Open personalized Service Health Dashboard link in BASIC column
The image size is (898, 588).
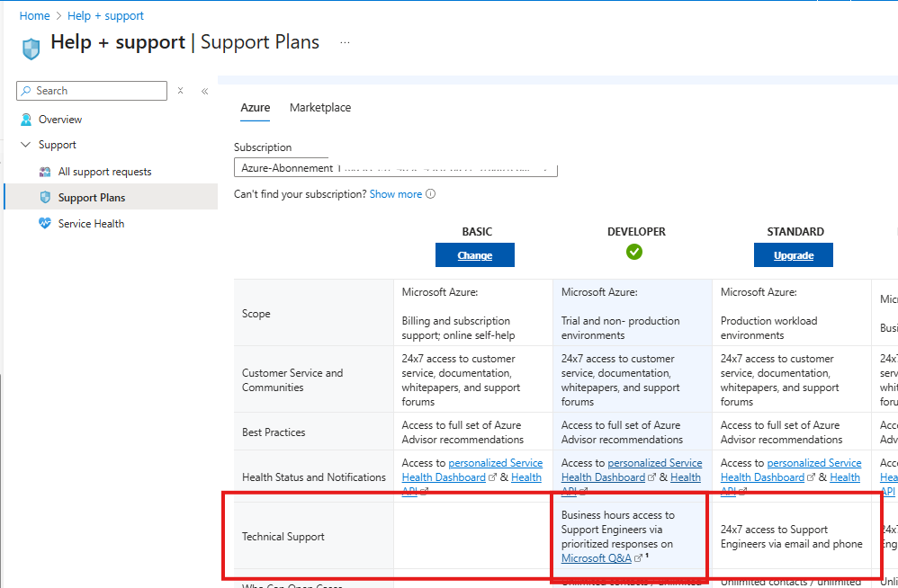click(472, 470)
